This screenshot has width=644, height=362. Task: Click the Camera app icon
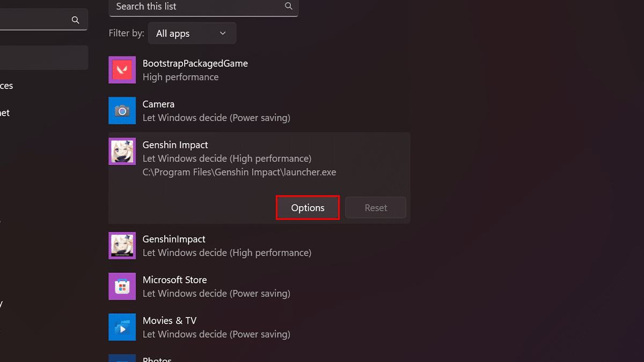tap(122, 111)
